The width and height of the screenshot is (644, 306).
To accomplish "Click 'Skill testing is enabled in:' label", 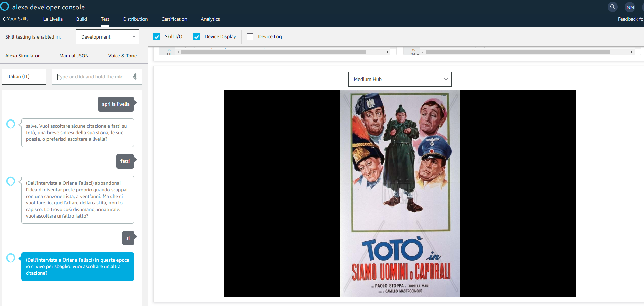I will click(x=33, y=37).
